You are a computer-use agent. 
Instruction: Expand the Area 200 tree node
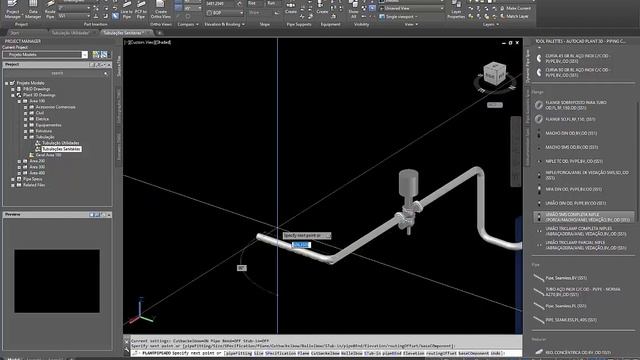(19, 161)
